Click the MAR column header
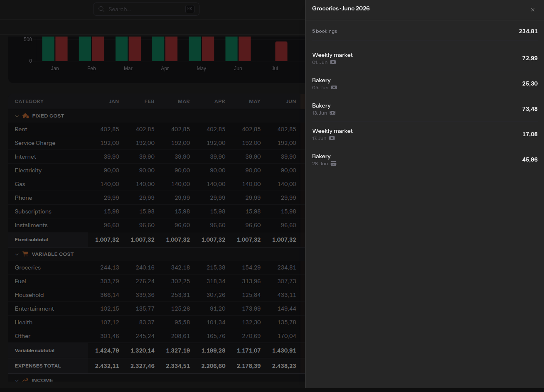544x392 pixels. pos(184,101)
